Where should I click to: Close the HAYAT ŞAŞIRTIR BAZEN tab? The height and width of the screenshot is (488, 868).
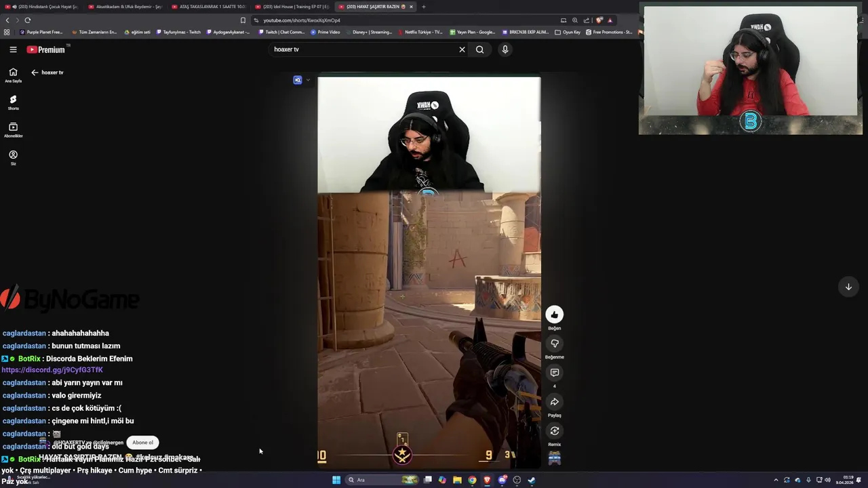[x=411, y=7]
